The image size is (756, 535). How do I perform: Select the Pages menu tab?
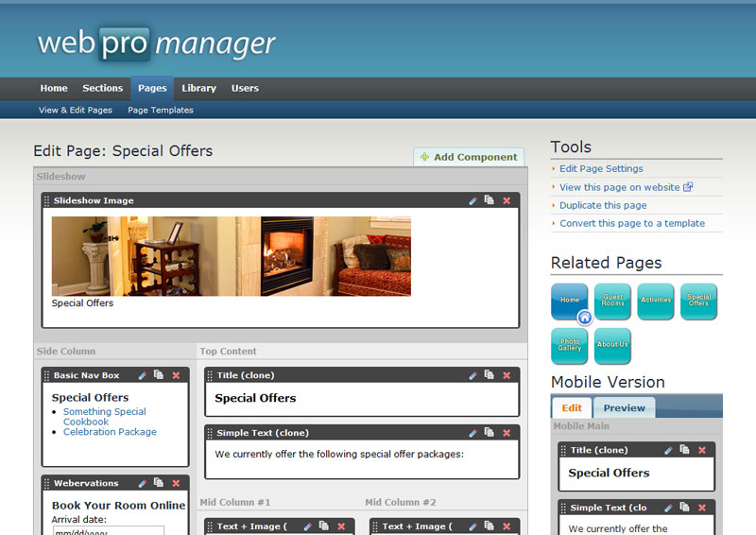coord(152,88)
